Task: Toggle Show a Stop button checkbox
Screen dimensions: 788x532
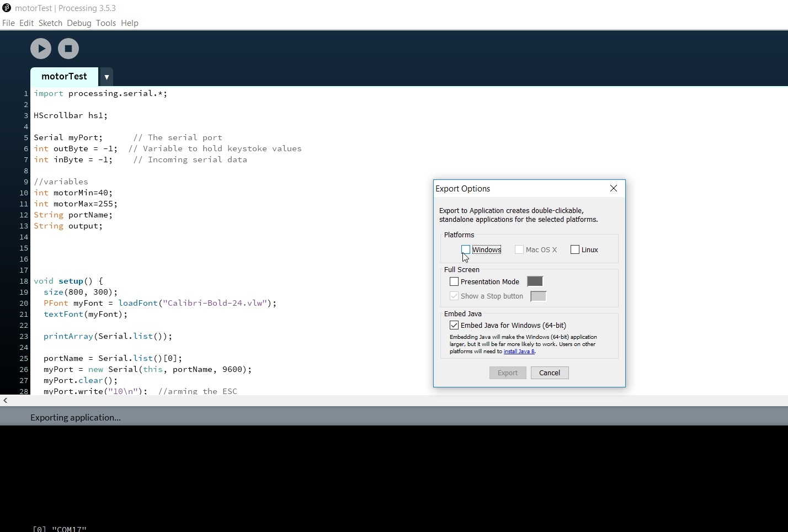Action: pos(454,296)
